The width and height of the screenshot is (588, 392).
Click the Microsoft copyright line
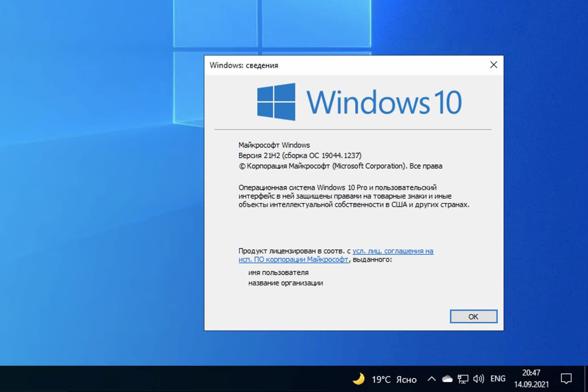[x=340, y=166]
